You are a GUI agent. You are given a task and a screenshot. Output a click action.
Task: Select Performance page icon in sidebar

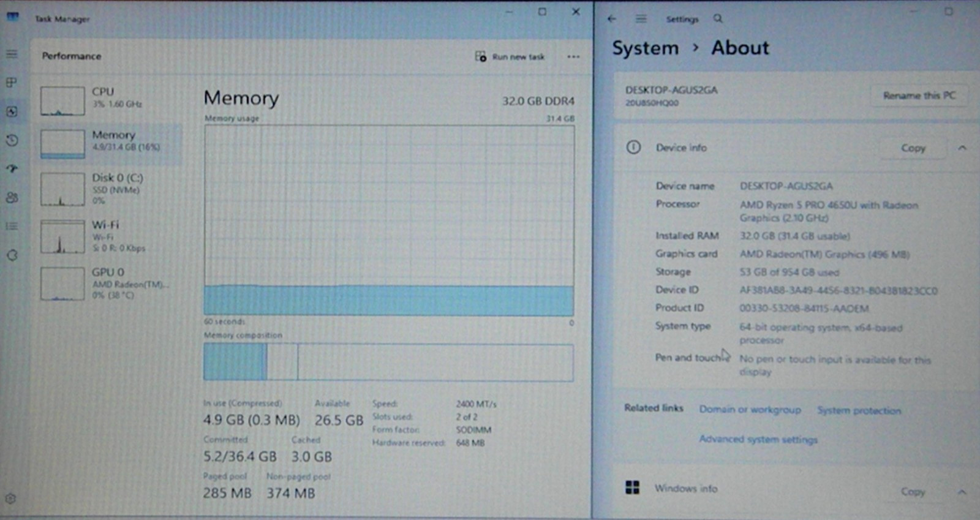(12, 111)
